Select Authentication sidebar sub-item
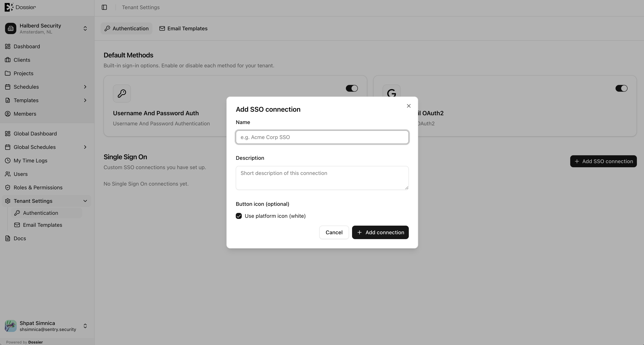 (46, 213)
